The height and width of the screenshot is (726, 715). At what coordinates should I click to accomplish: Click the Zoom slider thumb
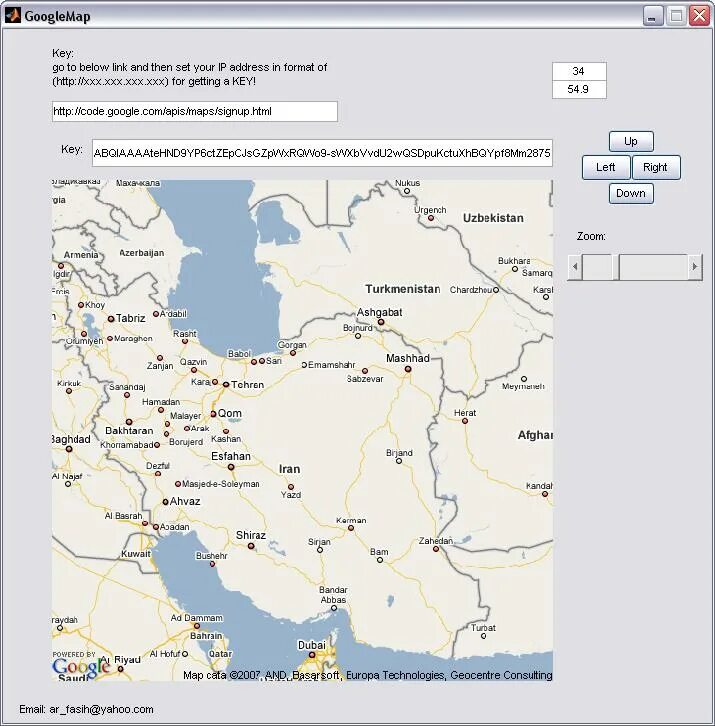(x=616, y=267)
